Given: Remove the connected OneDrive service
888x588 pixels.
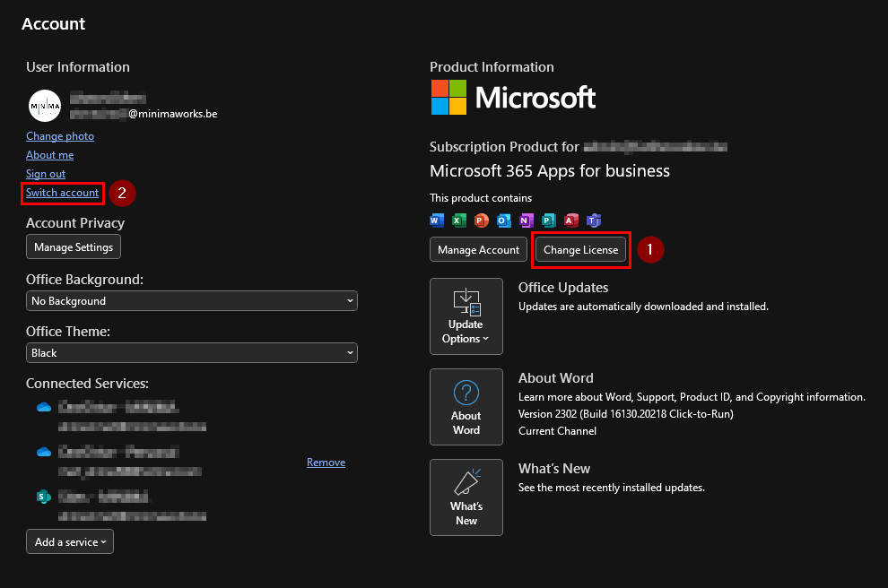Looking at the screenshot, I should (326, 463).
